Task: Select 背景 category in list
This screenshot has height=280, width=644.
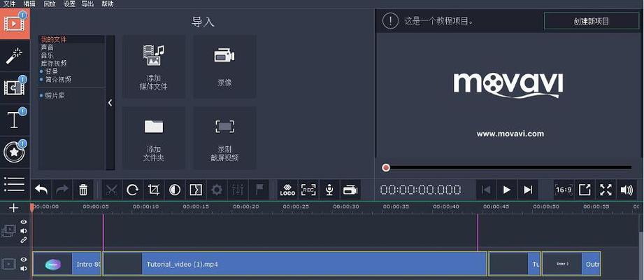Action: point(52,71)
